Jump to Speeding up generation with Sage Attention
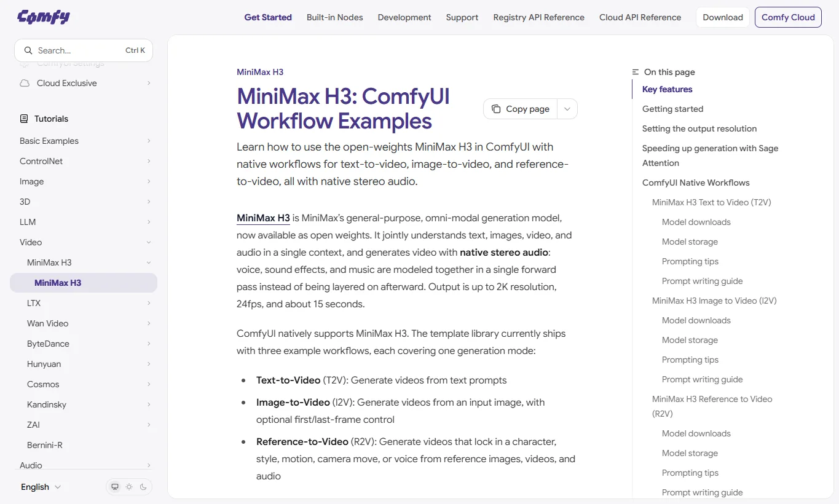This screenshot has height=504, width=839. click(x=711, y=156)
